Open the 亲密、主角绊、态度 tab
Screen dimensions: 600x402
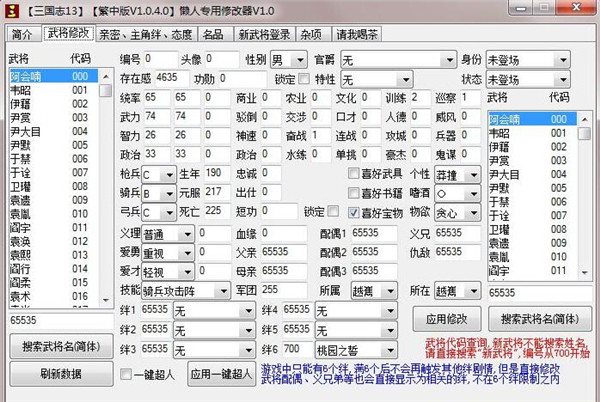tap(146, 34)
